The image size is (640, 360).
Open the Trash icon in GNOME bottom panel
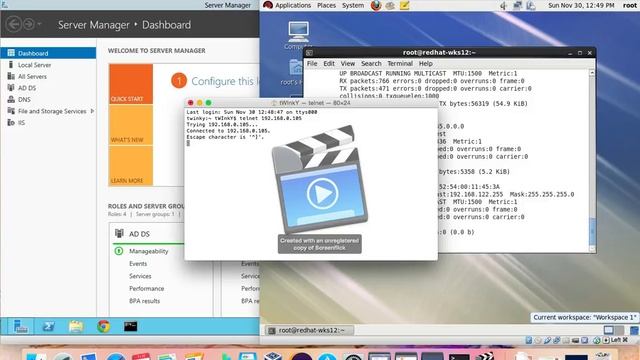(x=634, y=330)
